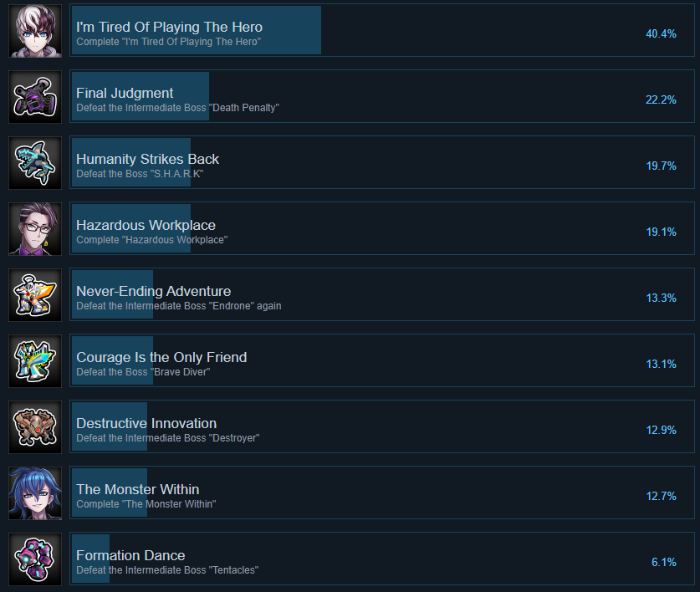Select the Death Penalty boss achievement icon
Viewport: 700px width, 592px height.
(x=35, y=97)
